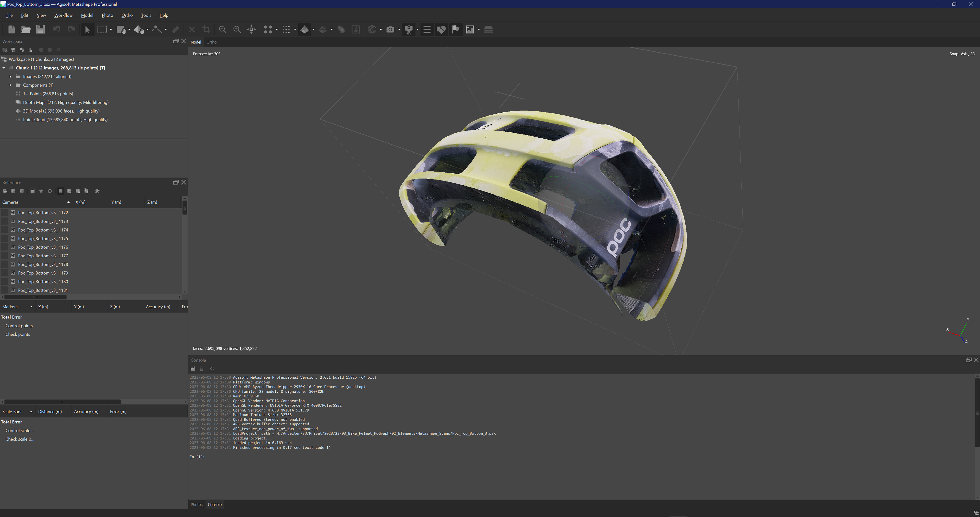Open the File menu
This screenshot has height=517, width=980.
[x=9, y=15]
